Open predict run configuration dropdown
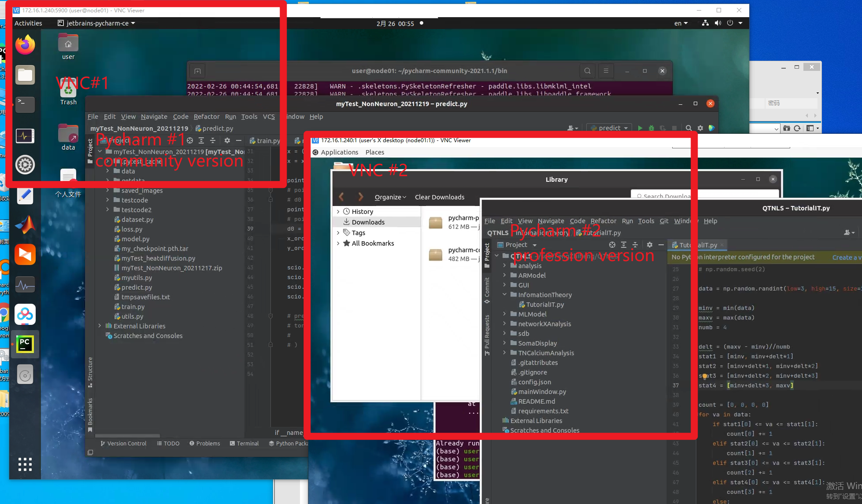 coord(610,128)
